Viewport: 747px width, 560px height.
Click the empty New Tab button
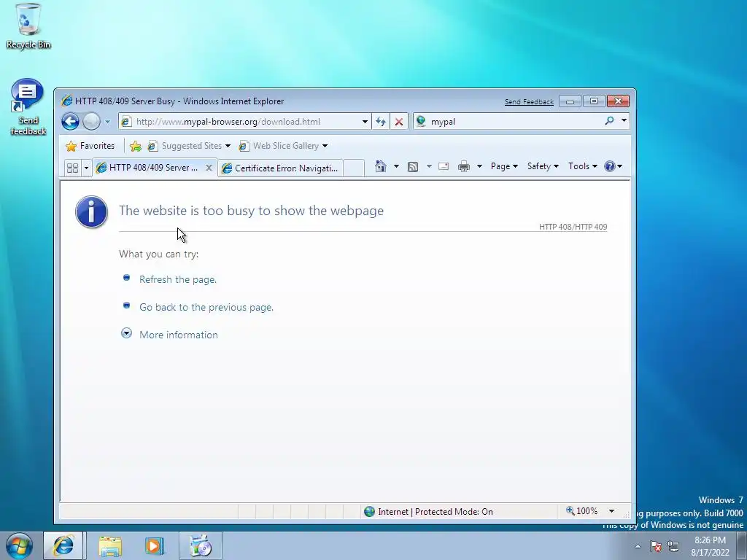[x=354, y=168]
